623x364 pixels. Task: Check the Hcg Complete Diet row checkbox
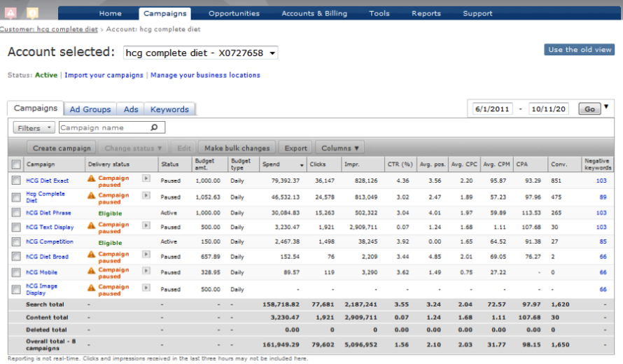click(x=16, y=197)
